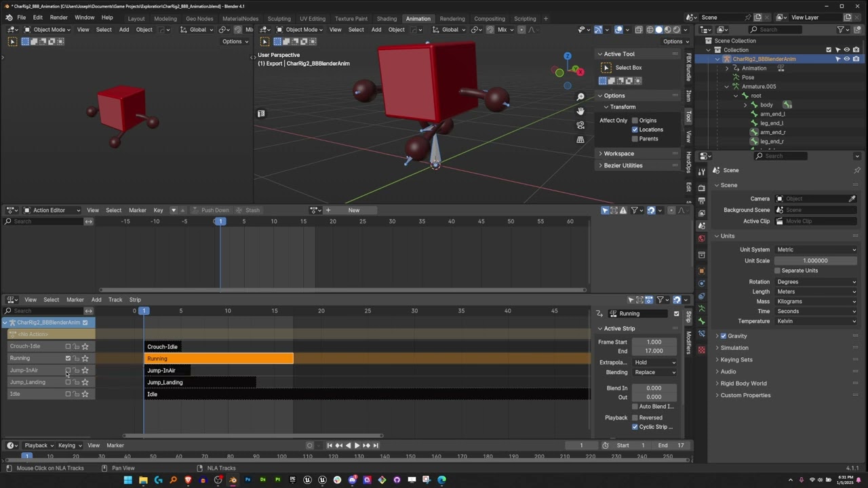Jump to end frame button
Screen dimensions: 868x488
point(376,445)
